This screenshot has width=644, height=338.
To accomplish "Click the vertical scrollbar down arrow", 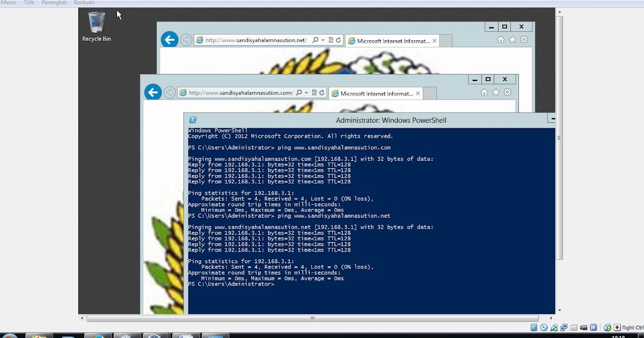I will (560, 310).
